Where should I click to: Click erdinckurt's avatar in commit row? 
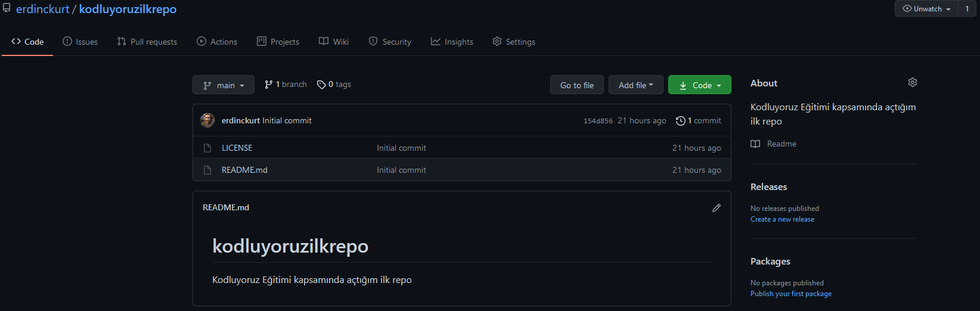pos(207,120)
